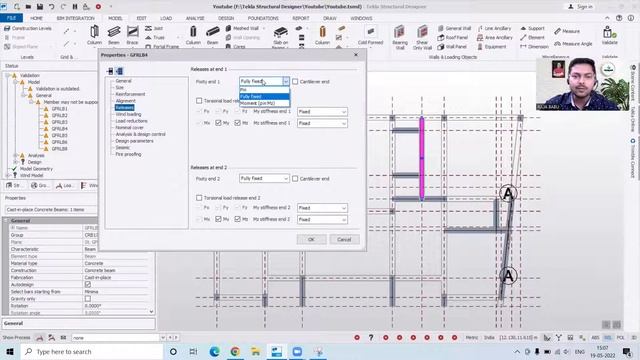This screenshot has height=360, width=640.
Task: Toggle the Mz checkbox for end 1
Action: pos(238,123)
